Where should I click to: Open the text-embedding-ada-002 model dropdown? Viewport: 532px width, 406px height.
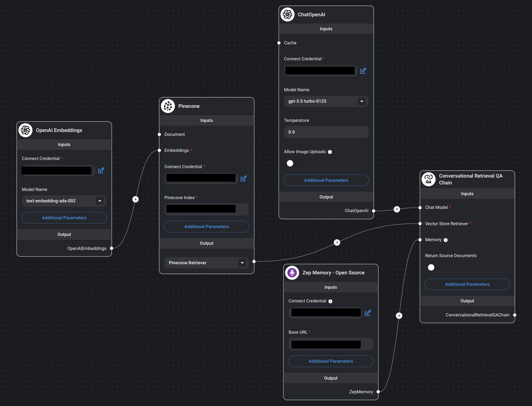100,201
